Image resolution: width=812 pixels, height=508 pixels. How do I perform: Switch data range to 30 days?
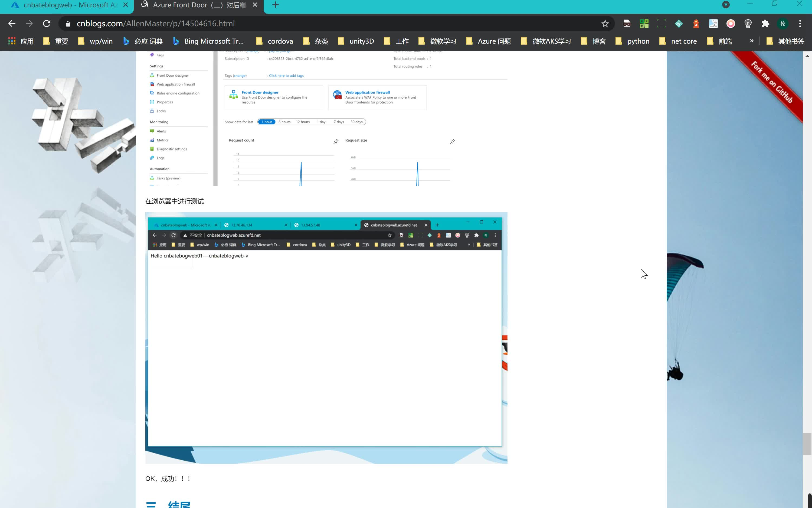356,122
